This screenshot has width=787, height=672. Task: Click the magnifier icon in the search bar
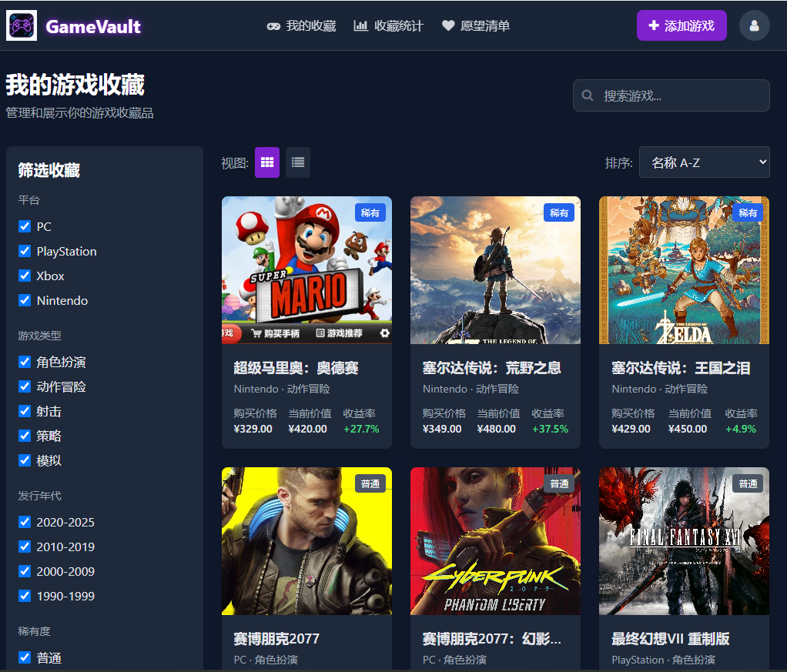pos(588,95)
